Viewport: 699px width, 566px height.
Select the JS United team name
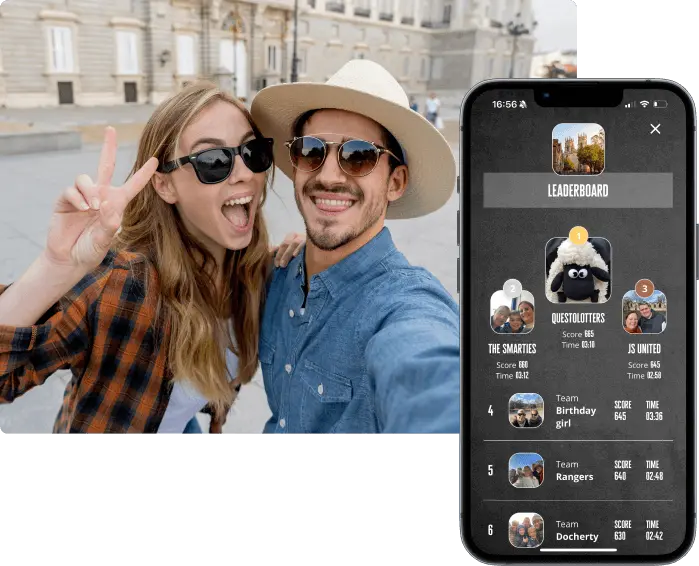click(x=644, y=349)
